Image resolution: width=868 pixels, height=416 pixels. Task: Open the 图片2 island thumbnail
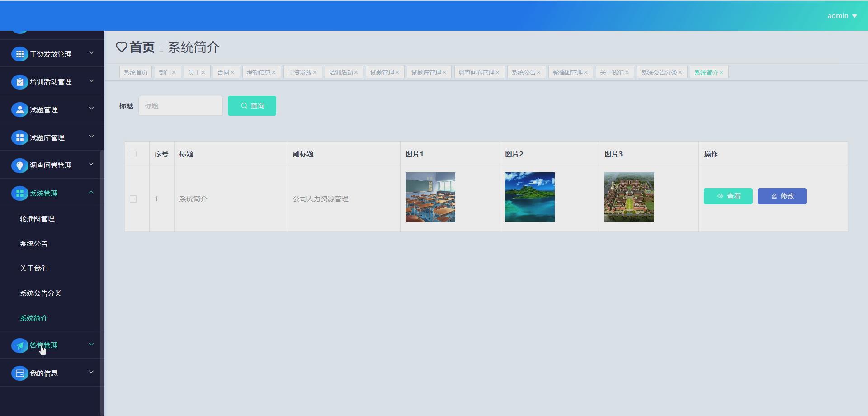(529, 197)
